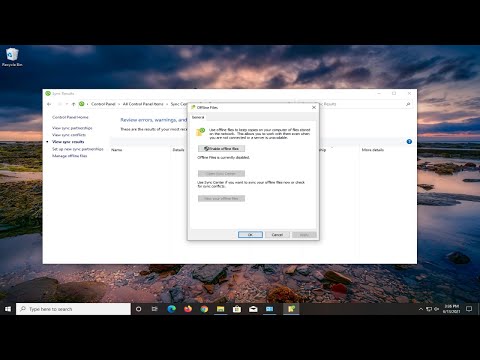This screenshot has width=480, height=360.
Task: Open the Control Panel Home link
Action: pyautogui.click(x=70, y=117)
